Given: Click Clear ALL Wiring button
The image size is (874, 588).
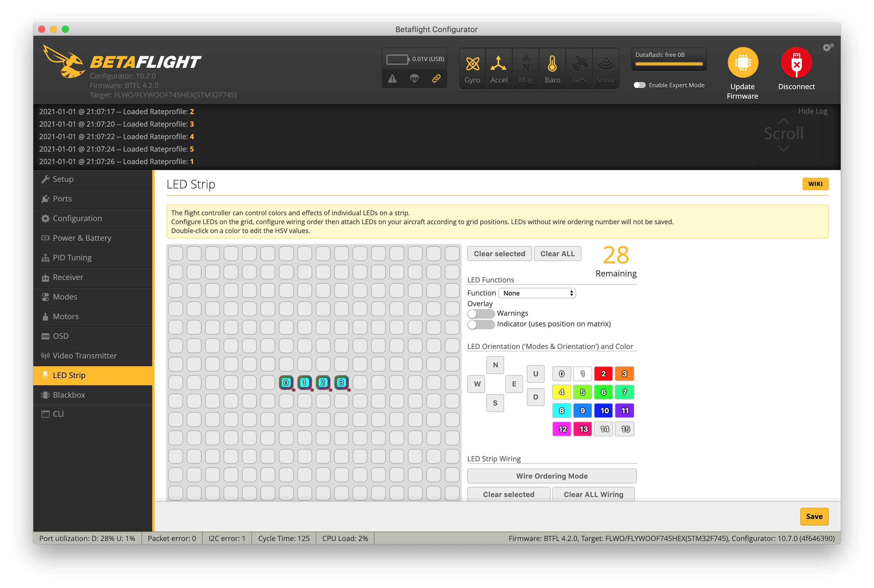Looking at the screenshot, I should tap(594, 495).
